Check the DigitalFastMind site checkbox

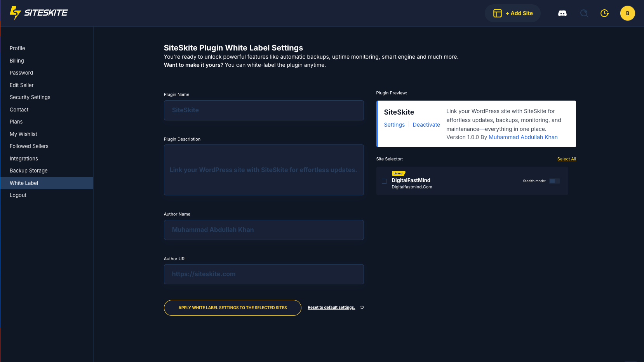click(x=384, y=181)
